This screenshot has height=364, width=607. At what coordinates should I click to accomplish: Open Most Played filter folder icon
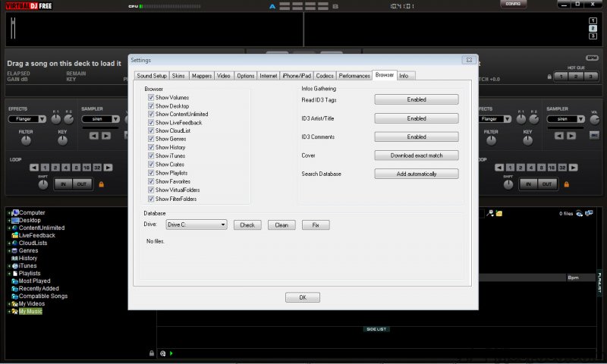15,281
